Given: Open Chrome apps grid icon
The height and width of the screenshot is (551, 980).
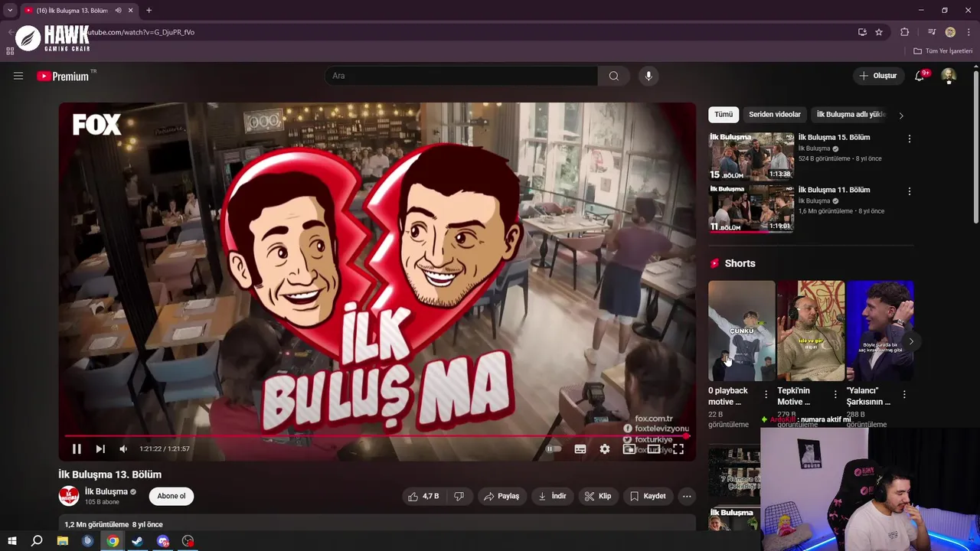Looking at the screenshot, I should click(10, 51).
